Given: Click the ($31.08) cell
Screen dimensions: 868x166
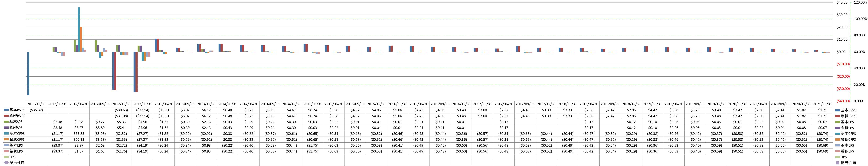Looking at the screenshot, I should (x=121, y=116).
